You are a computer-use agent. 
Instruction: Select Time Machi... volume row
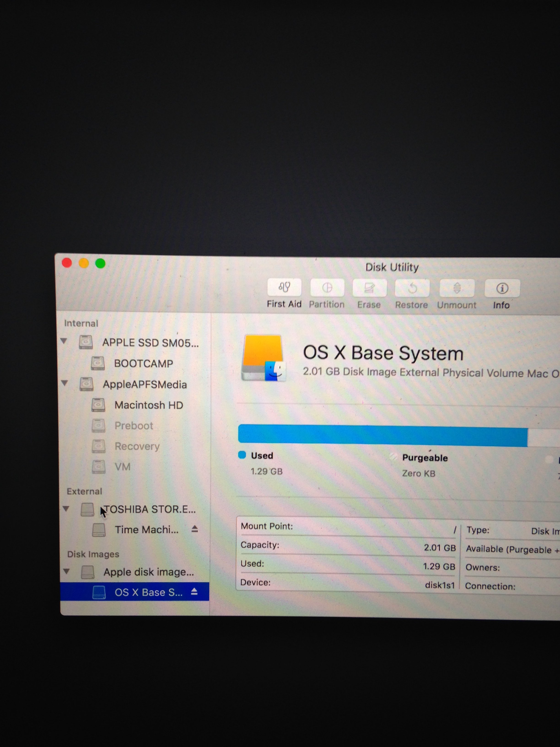pyautogui.click(x=135, y=530)
